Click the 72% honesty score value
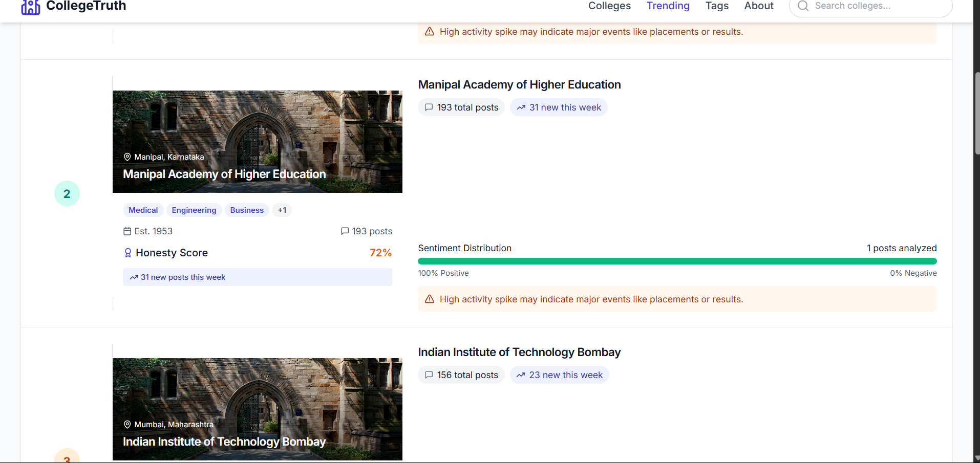The height and width of the screenshot is (463, 980). pyautogui.click(x=380, y=253)
